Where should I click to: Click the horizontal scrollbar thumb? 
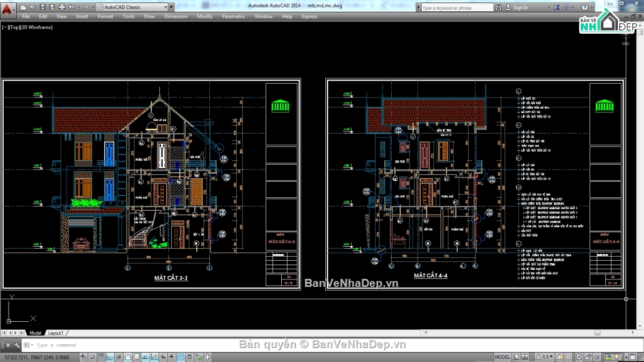pyautogui.click(x=597, y=333)
